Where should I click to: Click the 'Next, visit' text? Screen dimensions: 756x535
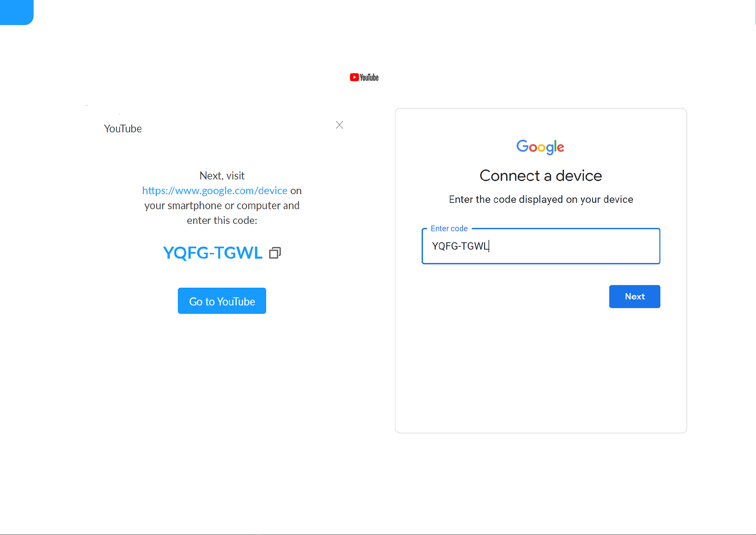click(222, 176)
